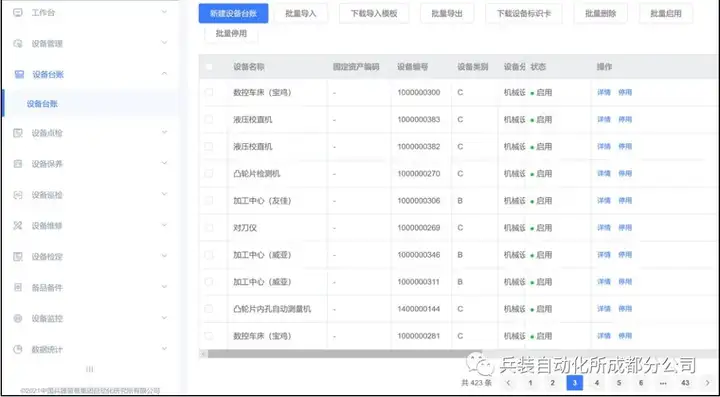Screen dimensions: 720x397
Task: Jump to page 6 in pagination
Action: coord(641,383)
